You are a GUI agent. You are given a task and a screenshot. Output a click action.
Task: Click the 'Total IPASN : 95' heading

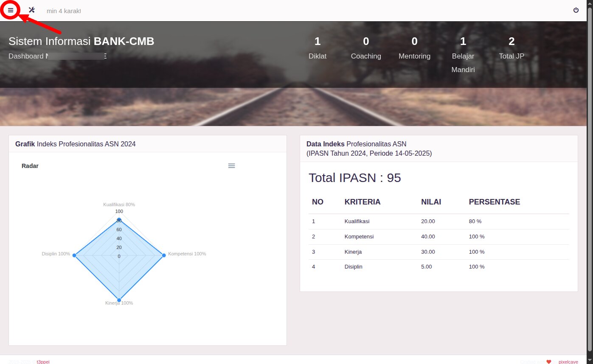click(x=355, y=178)
